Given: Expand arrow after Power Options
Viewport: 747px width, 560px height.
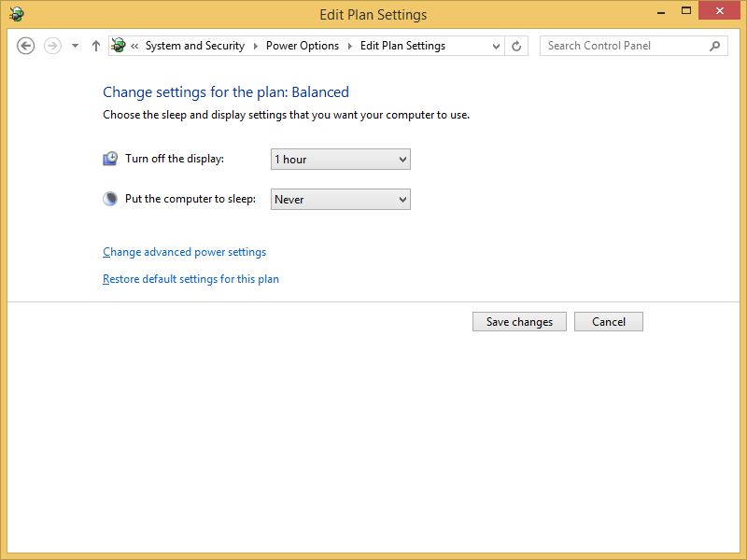Looking at the screenshot, I should [x=349, y=46].
